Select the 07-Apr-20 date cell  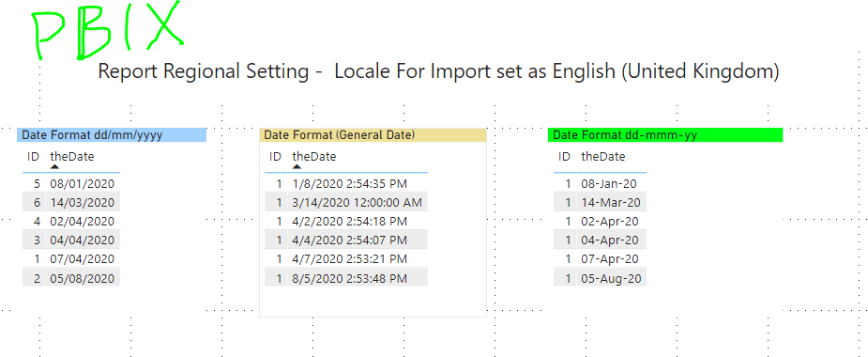pyautogui.click(x=611, y=259)
